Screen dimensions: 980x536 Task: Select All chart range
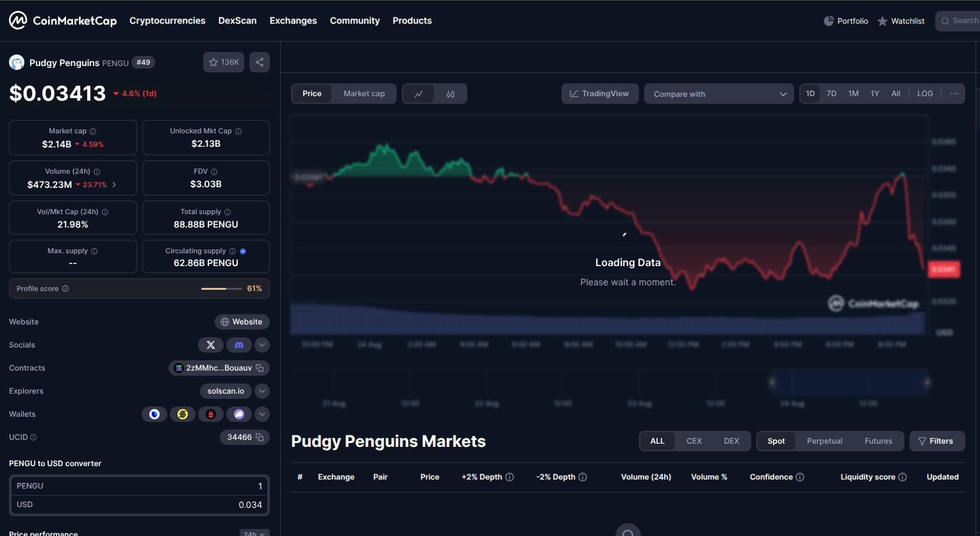coord(896,94)
